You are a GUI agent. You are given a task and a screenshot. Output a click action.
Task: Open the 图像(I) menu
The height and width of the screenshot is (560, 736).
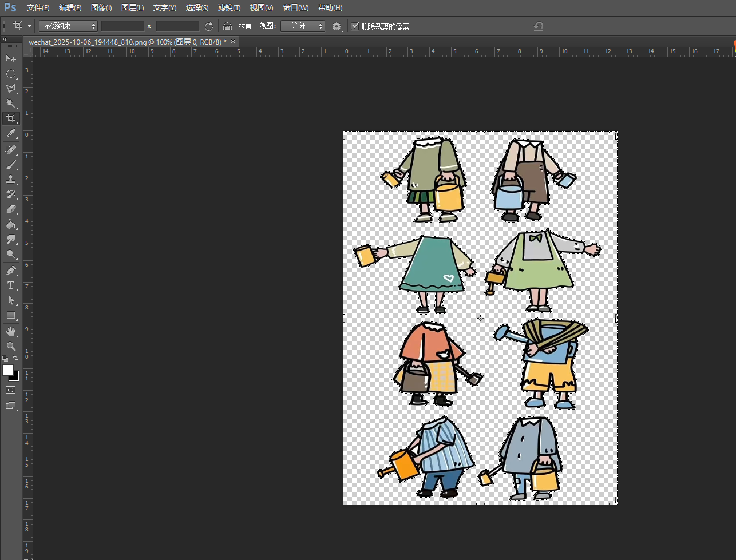click(101, 8)
